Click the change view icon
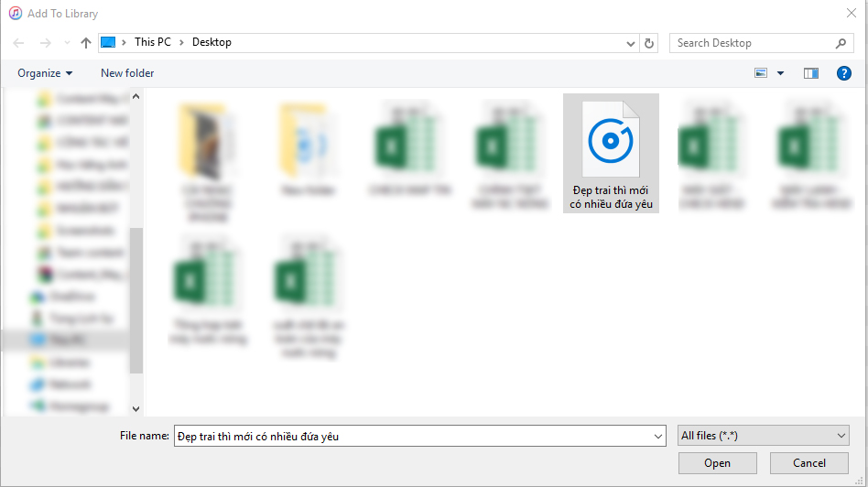This screenshot has height=487, width=868. [x=761, y=73]
